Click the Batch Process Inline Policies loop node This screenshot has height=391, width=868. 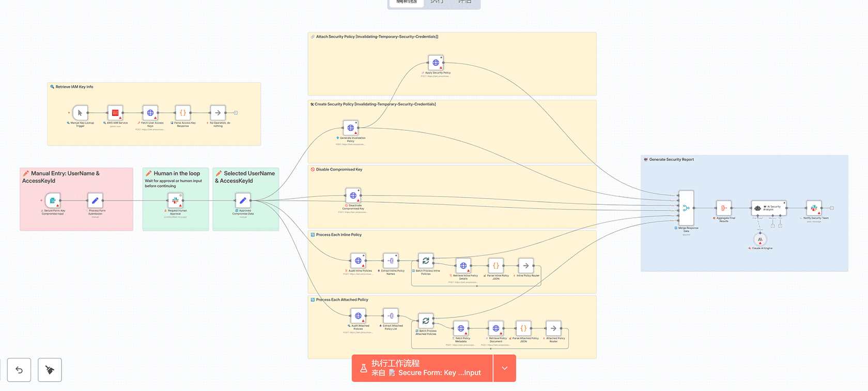(426, 261)
